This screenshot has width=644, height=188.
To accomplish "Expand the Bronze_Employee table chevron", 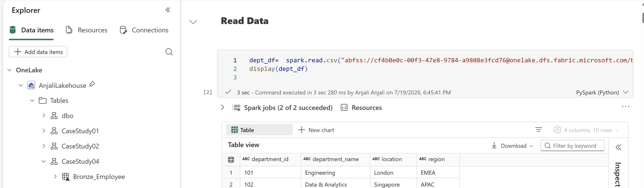I will (55, 176).
